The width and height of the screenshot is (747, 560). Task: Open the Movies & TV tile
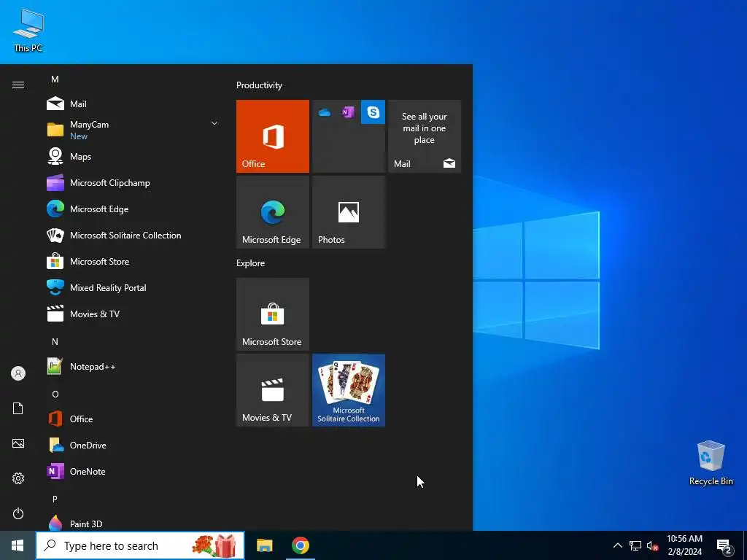click(x=273, y=390)
